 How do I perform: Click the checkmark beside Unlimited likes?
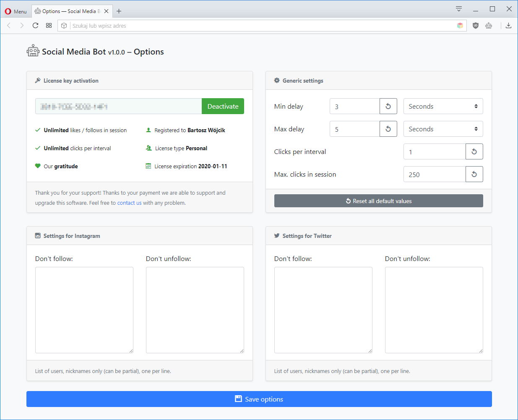click(38, 130)
